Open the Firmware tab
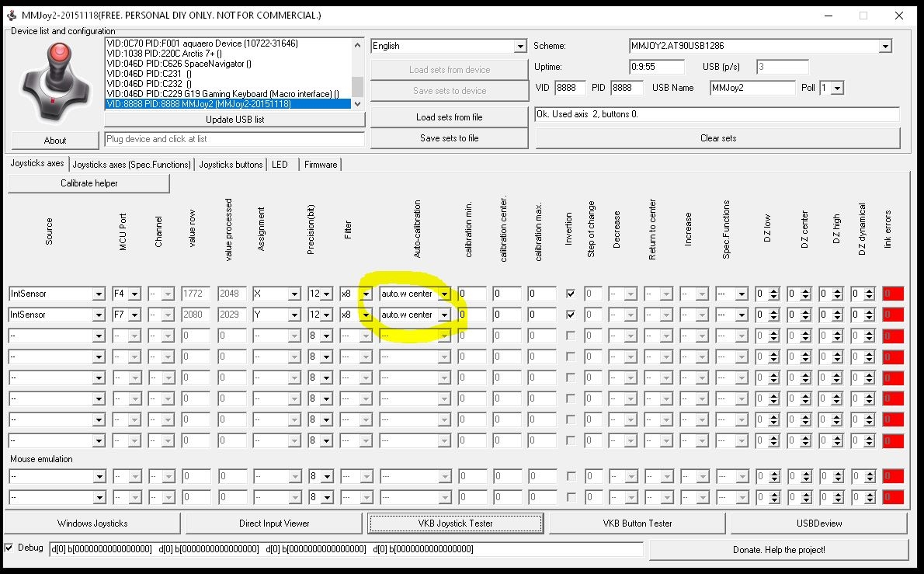924x574 pixels. (321, 165)
